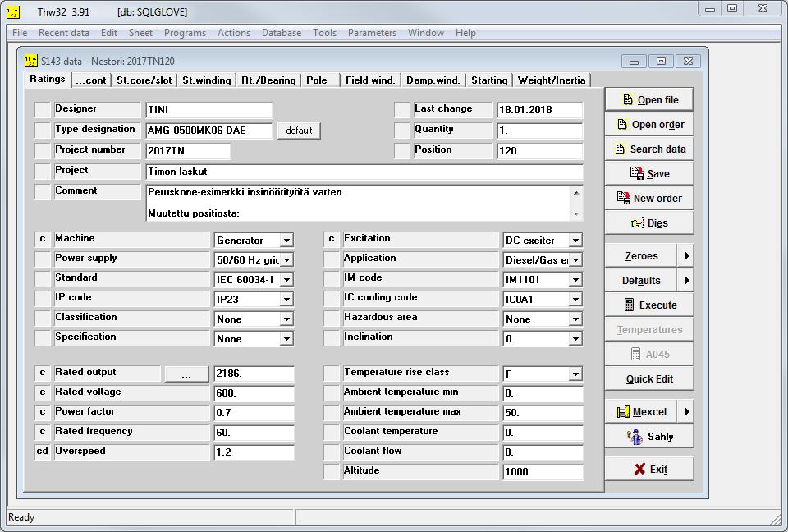Viewport: 788px width, 532px height.
Task: Click the S143 data window icon
Action: (30, 61)
